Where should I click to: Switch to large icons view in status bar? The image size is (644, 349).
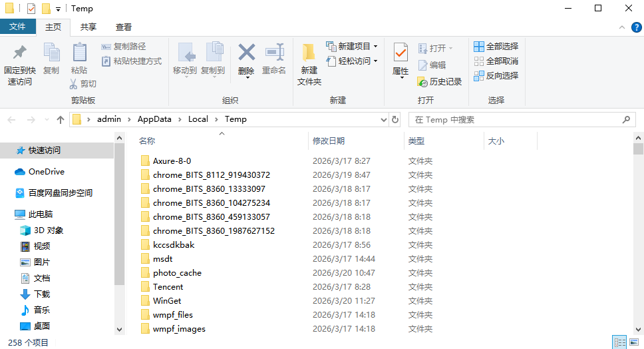(635, 342)
